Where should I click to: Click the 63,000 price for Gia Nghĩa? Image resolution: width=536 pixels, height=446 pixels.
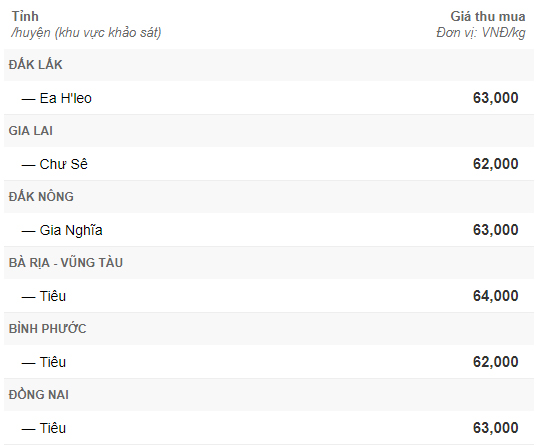[495, 230]
